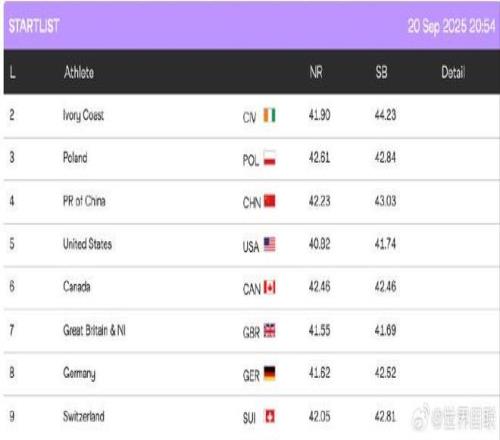Click the China flag icon

pyautogui.click(x=270, y=201)
